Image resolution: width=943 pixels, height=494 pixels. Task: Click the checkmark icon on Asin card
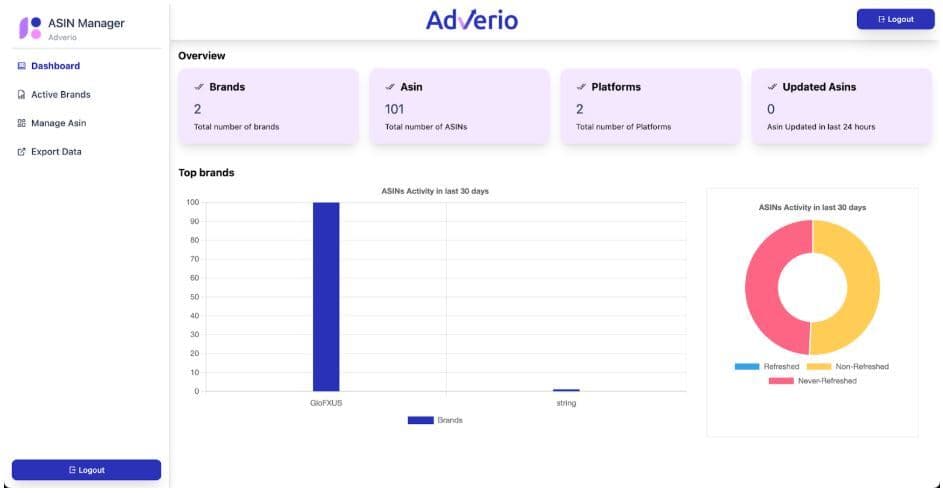point(389,87)
